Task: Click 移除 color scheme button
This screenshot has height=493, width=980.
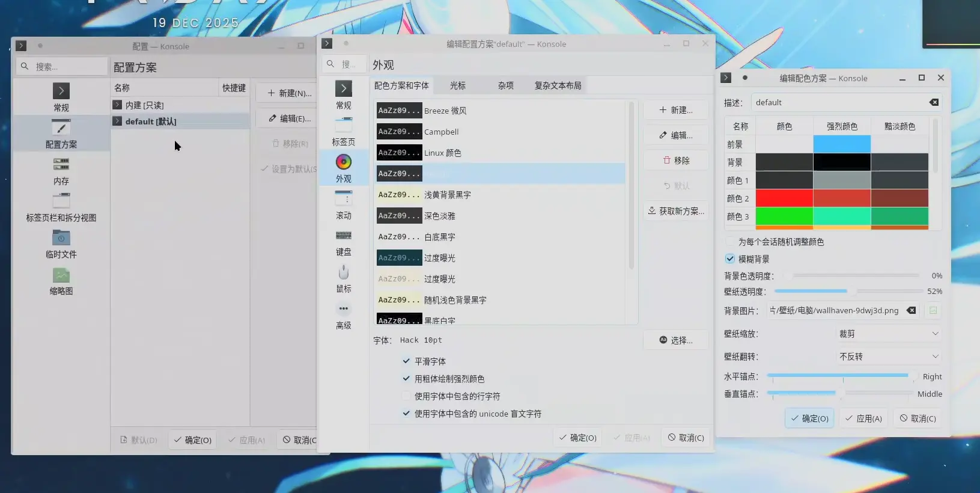Action: [x=676, y=161]
